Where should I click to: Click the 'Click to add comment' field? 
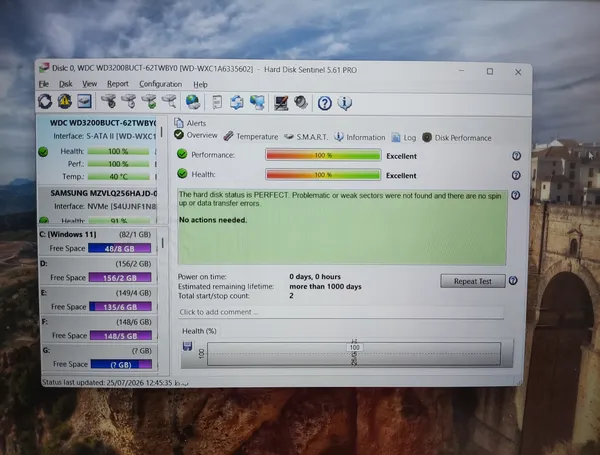pos(341,312)
